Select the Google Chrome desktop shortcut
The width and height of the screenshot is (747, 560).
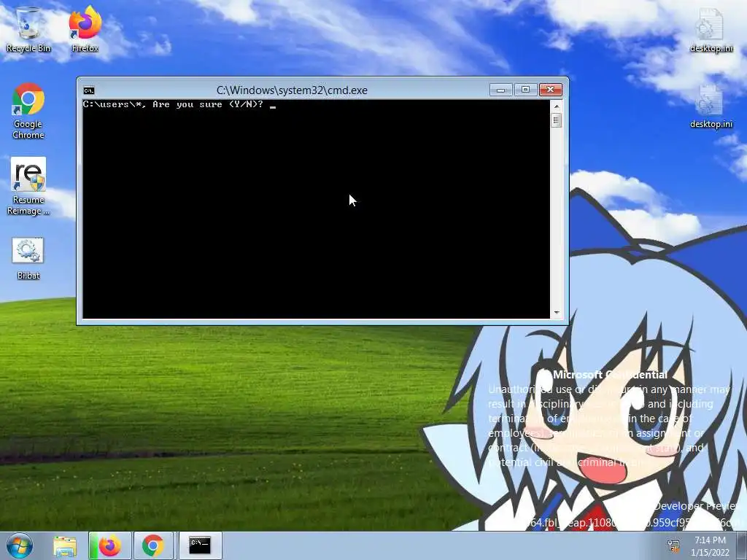[x=28, y=111]
